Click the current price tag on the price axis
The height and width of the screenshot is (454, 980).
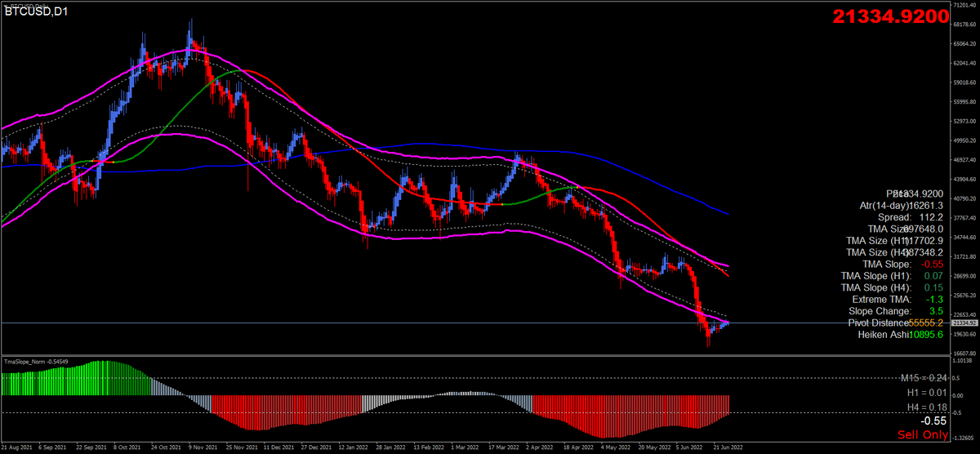coord(963,323)
